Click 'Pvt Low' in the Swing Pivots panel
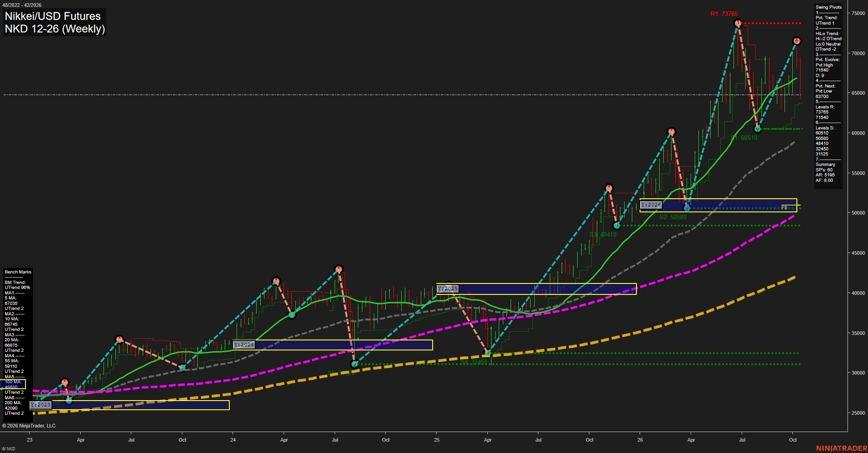 [x=824, y=91]
